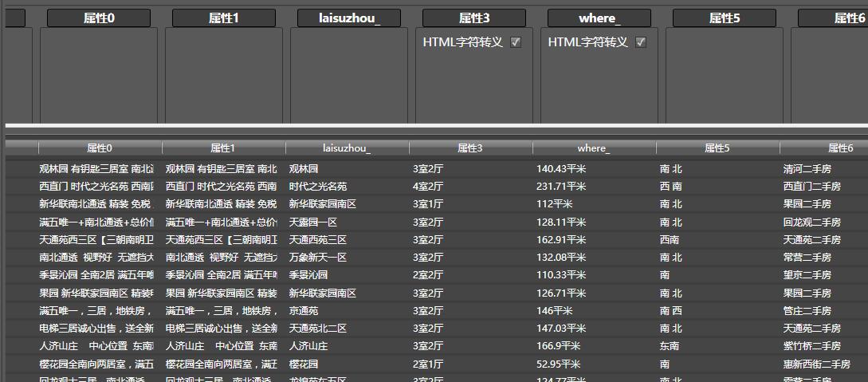The image size is (868, 382).
Task: Click the 属性0 button in top panel
Action: 99,18
